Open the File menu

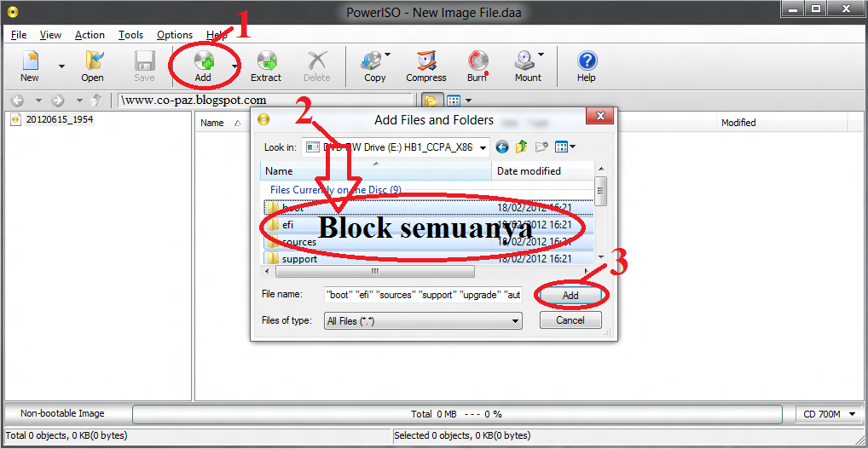(x=19, y=35)
